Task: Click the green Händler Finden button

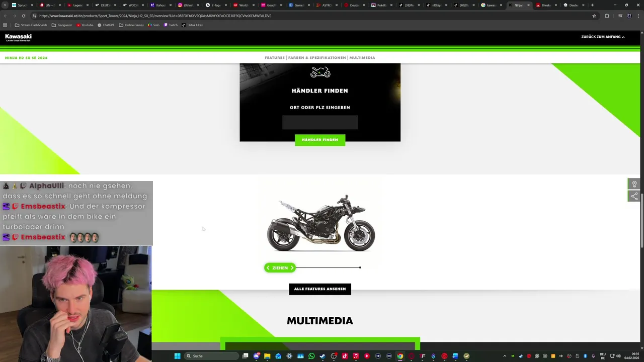Action: 320,140
